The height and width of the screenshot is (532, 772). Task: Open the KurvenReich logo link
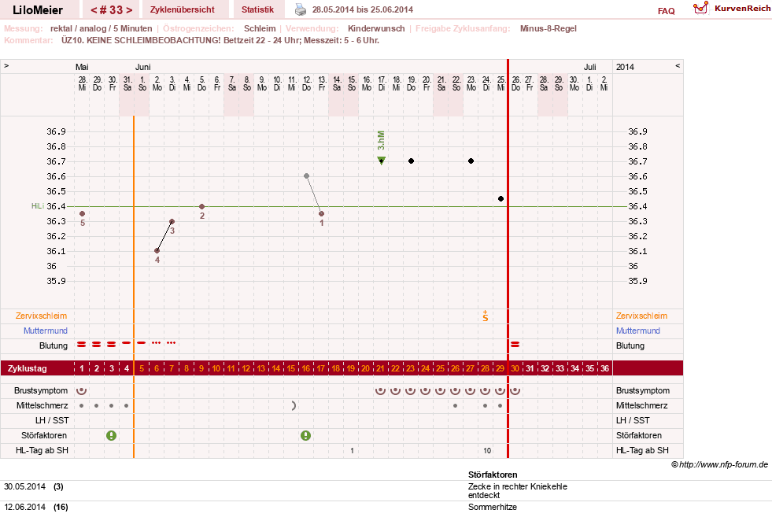pos(732,9)
